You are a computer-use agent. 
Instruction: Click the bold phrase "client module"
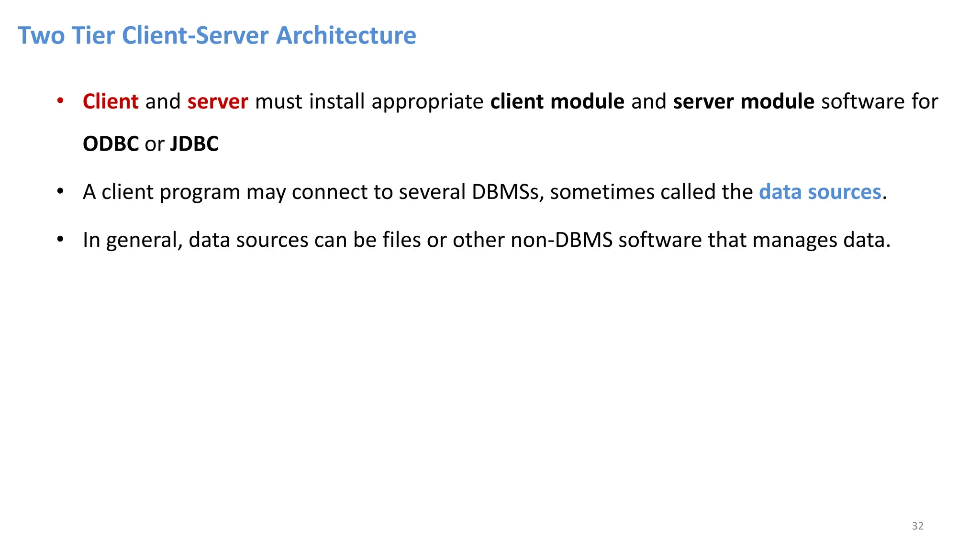coord(557,101)
